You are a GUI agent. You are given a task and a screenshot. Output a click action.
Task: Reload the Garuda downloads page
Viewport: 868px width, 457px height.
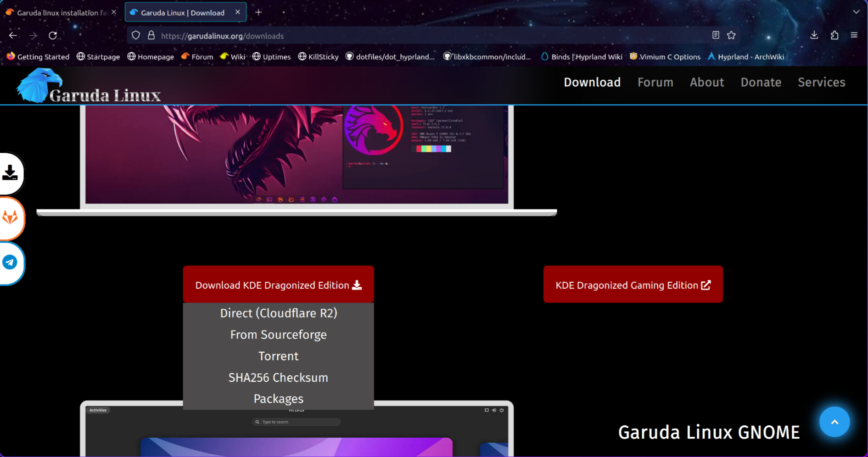(53, 35)
